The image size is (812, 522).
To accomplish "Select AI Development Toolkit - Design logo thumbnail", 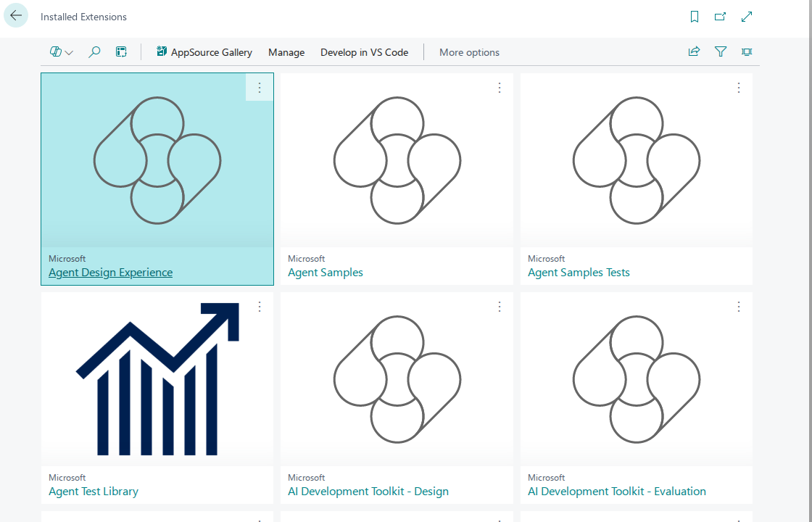I will (397, 379).
